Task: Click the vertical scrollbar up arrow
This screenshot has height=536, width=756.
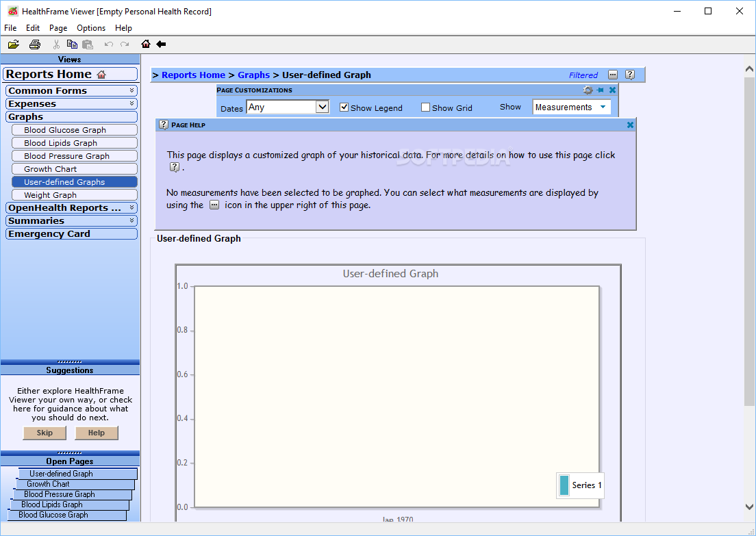Action: 749,69
